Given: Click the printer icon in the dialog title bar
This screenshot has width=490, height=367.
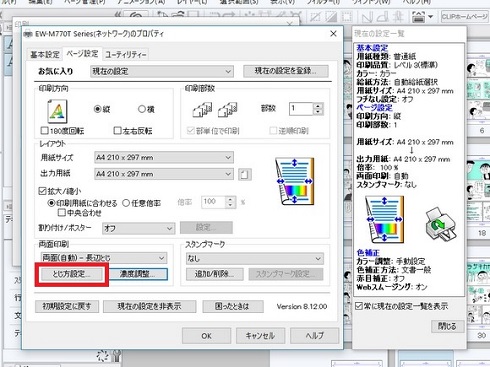Looking at the screenshot, I should (x=29, y=34).
